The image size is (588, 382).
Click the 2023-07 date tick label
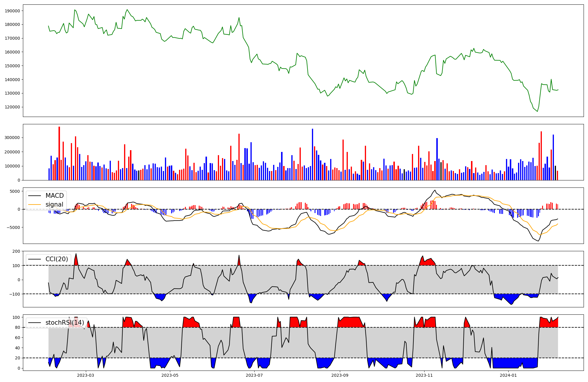(254, 375)
